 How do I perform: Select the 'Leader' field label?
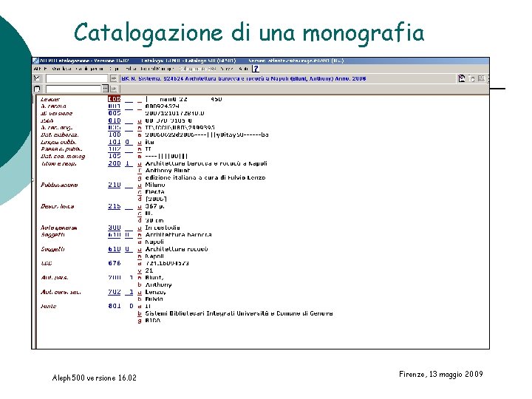point(50,100)
